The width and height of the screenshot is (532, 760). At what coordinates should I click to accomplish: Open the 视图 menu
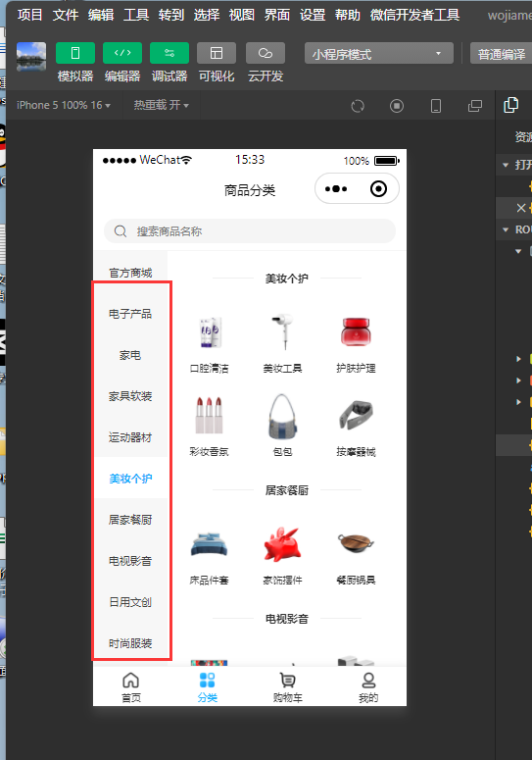(242, 15)
